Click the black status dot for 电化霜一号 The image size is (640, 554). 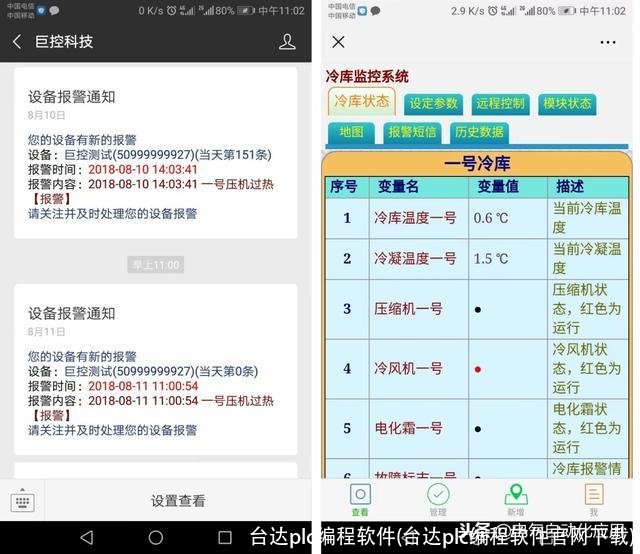478,429
